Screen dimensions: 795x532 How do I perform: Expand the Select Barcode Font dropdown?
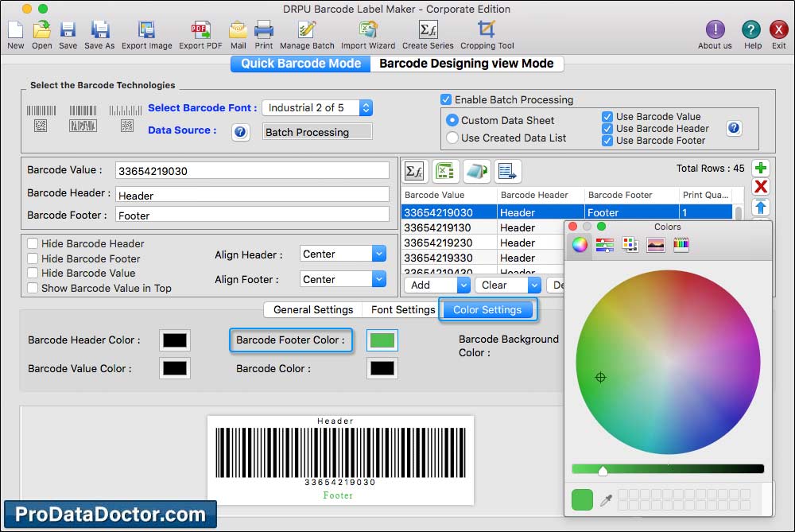click(x=365, y=107)
